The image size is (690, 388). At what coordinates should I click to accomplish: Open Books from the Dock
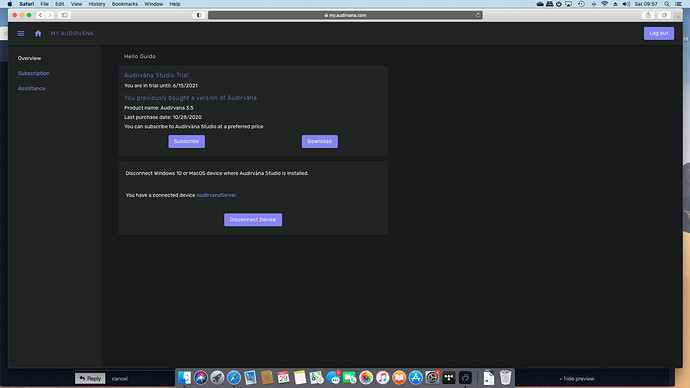[x=399, y=377]
